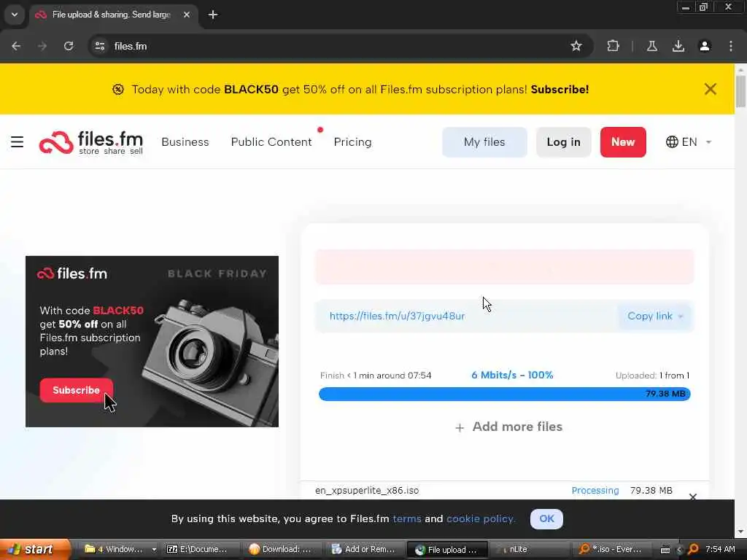
Task: Click the 6 Mbits/s – 100% speed text
Action: (512, 376)
